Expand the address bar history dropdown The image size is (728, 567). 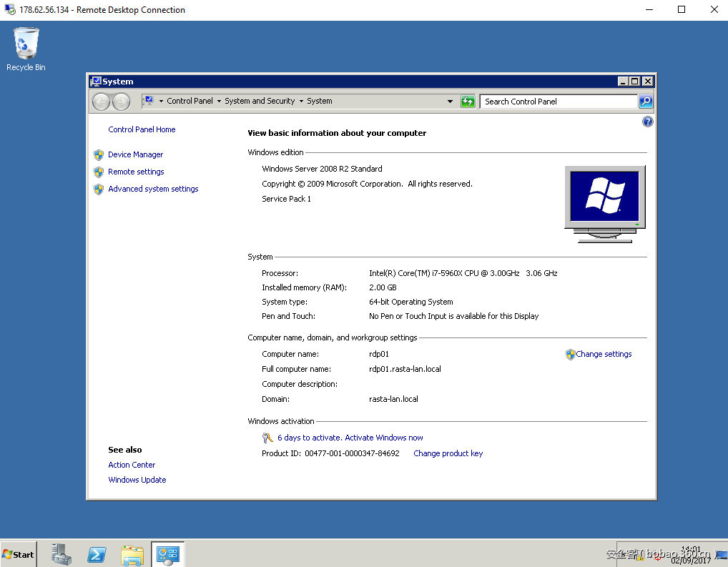click(450, 102)
